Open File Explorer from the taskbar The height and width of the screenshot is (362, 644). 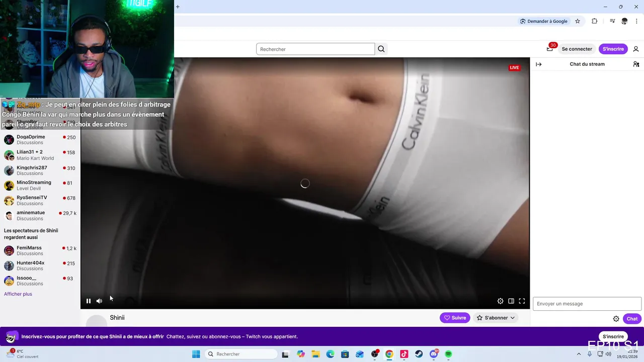(315, 354)
